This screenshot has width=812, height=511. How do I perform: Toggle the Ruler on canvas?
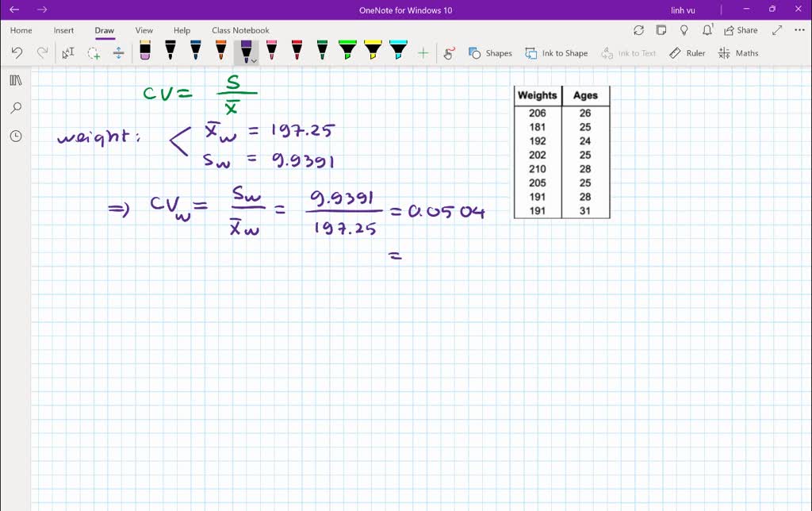[x=687, y=53]
